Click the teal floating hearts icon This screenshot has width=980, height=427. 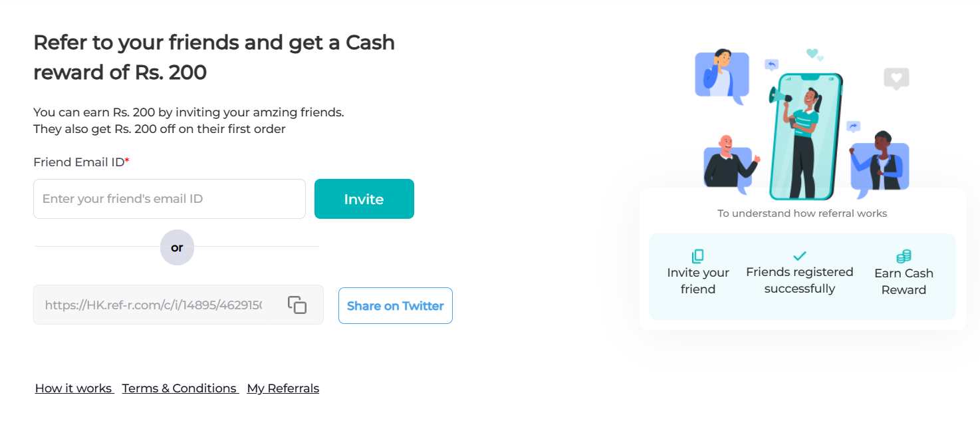pyautogui.click(x=814, y=55)
